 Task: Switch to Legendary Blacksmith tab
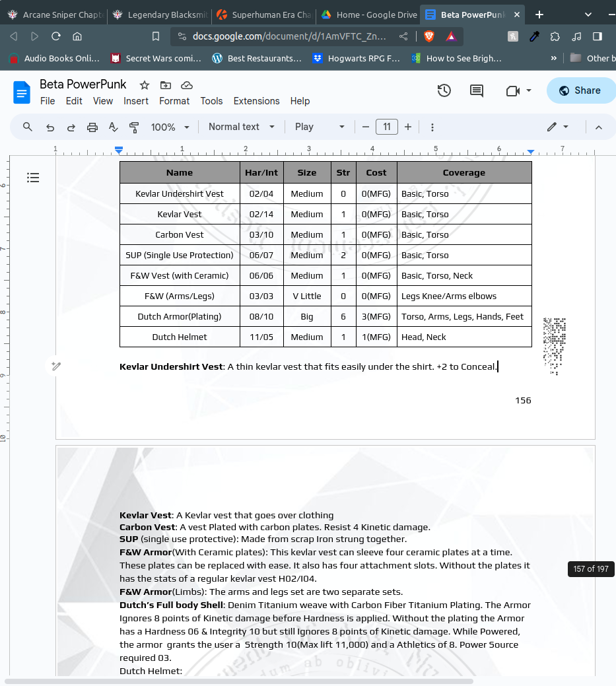coord(160,15)
